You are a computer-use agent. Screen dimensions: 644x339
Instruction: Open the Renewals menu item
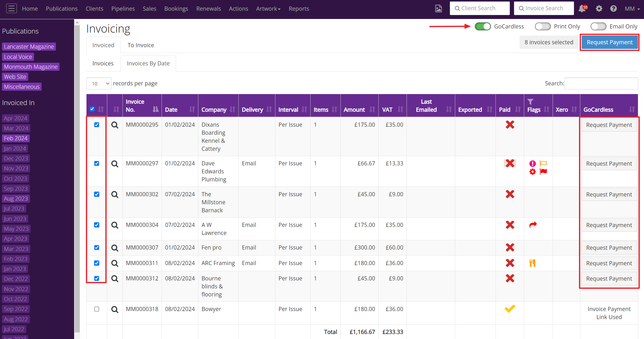click(x=209, y=9)
